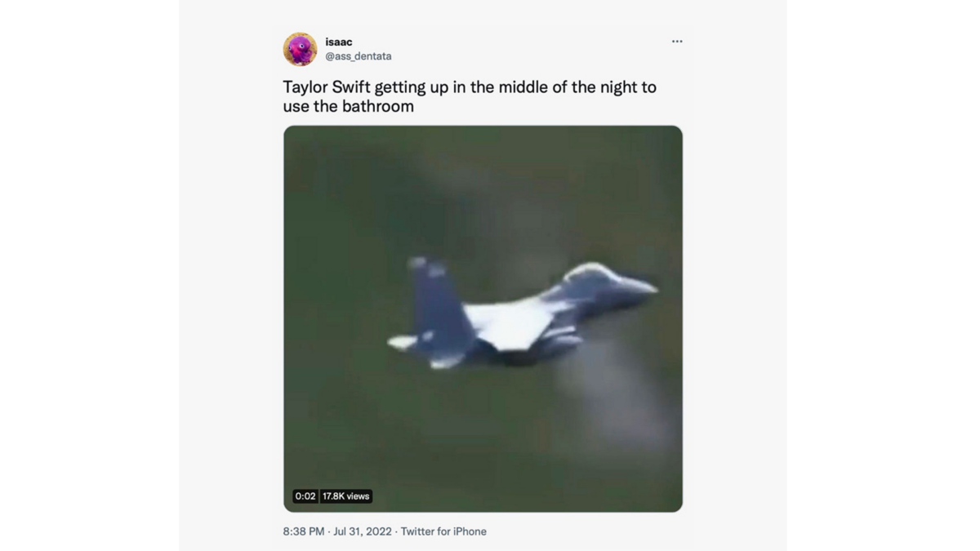Open the @ass_dentata handle link
This screenshot has height=551, width=980.
click(x=359, y=56)
